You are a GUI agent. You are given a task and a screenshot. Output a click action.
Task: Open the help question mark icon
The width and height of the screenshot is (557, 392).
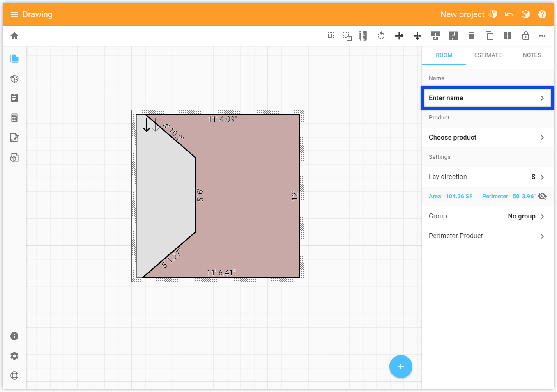click(542, 14)
